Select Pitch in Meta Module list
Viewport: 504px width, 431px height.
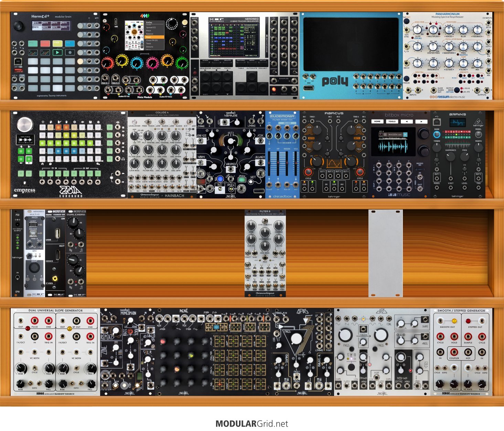148,31
